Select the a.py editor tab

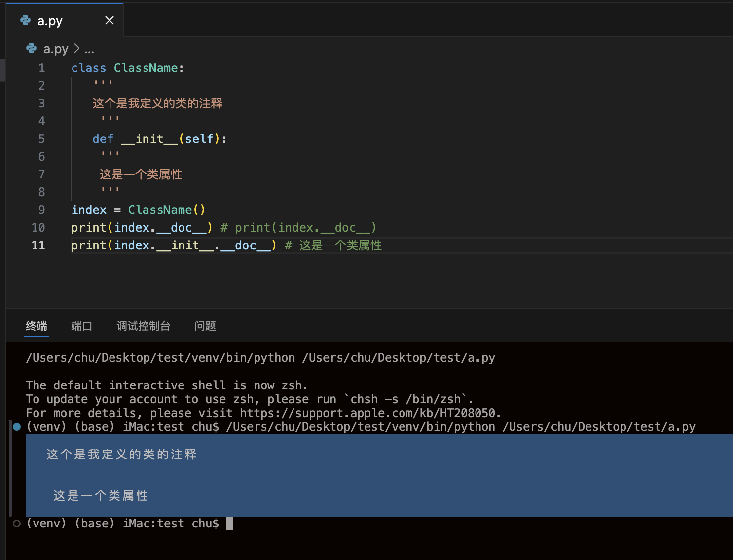point(50,21)
